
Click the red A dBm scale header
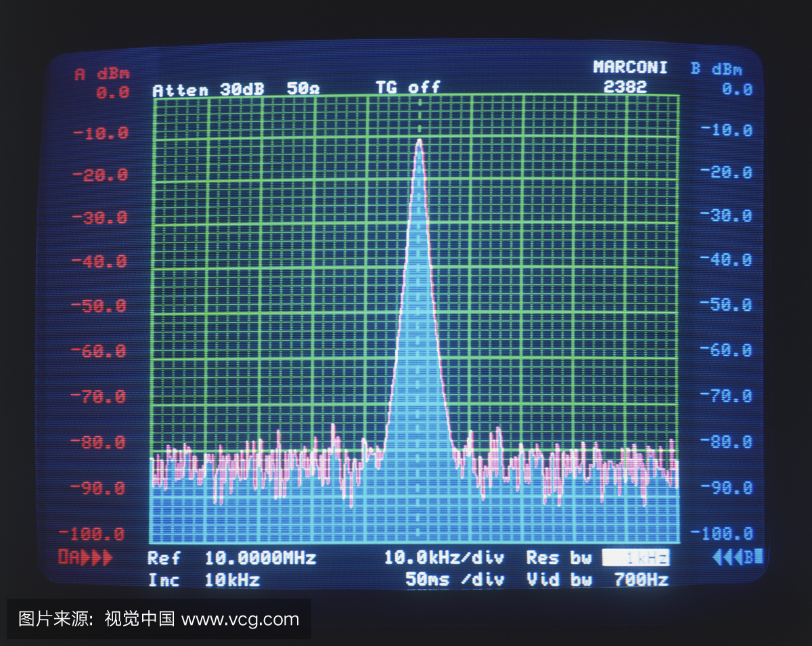101,74
